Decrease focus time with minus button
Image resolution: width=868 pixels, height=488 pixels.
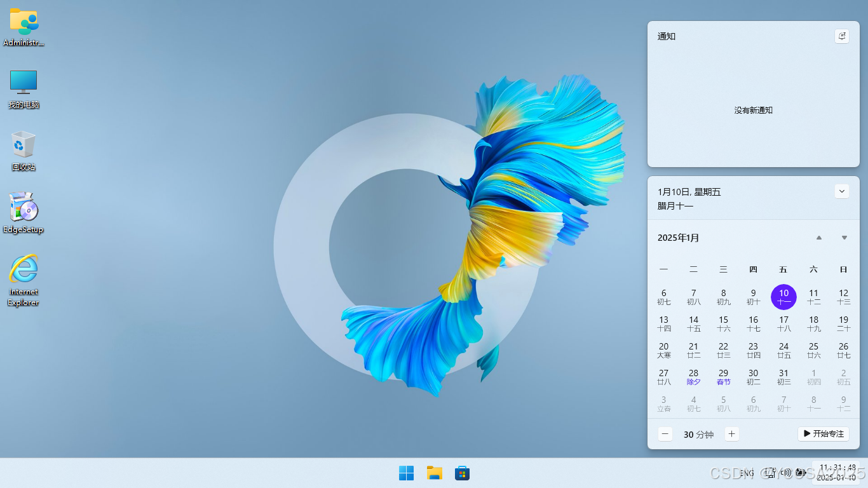[x=665, y=434]
